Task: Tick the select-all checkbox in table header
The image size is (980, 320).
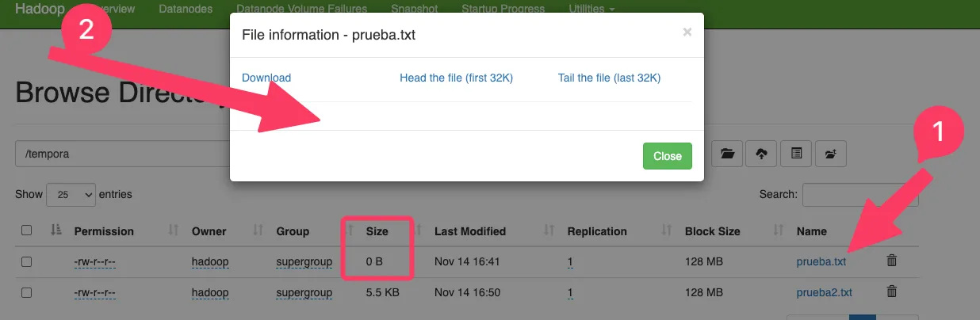Action: tap(27, 230)
